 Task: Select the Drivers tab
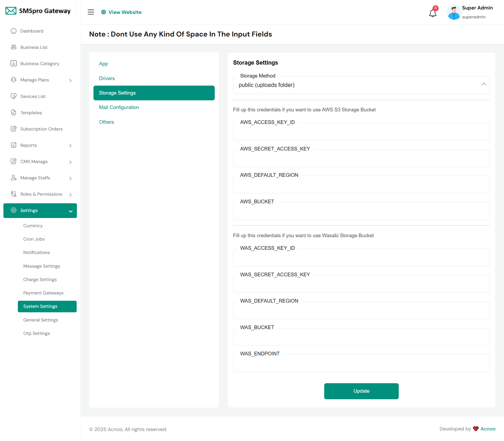tap(107, 78)
